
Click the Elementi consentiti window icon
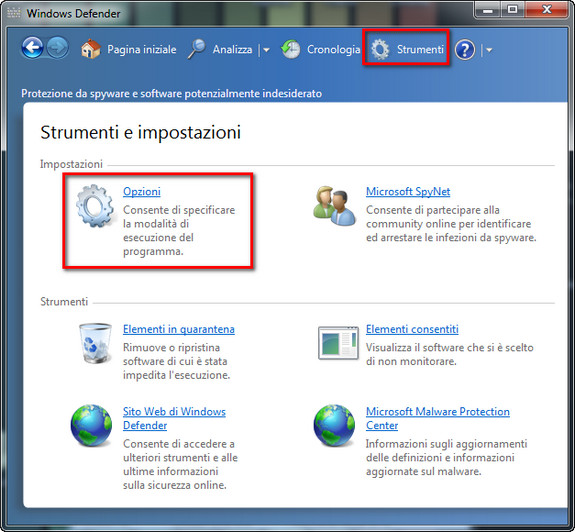tap(338, 343)
